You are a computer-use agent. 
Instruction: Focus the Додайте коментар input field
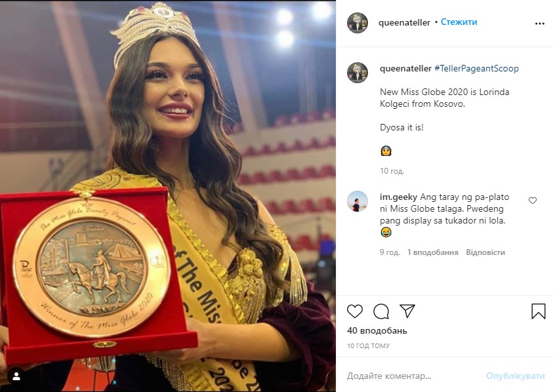tap(413, 376)
